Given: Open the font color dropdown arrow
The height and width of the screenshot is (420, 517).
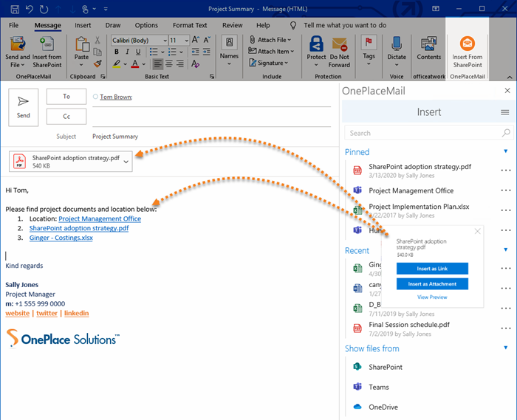Looking at the screenshot, I should click(144, 64).
